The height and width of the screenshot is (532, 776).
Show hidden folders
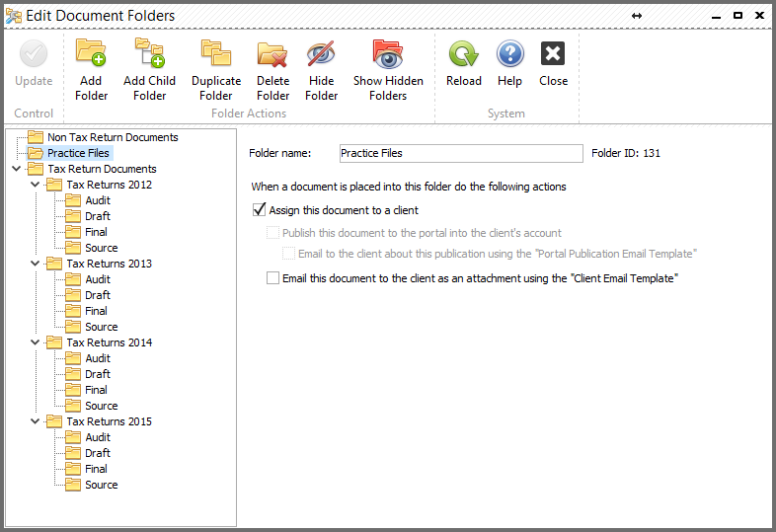[x=388, y=70]
